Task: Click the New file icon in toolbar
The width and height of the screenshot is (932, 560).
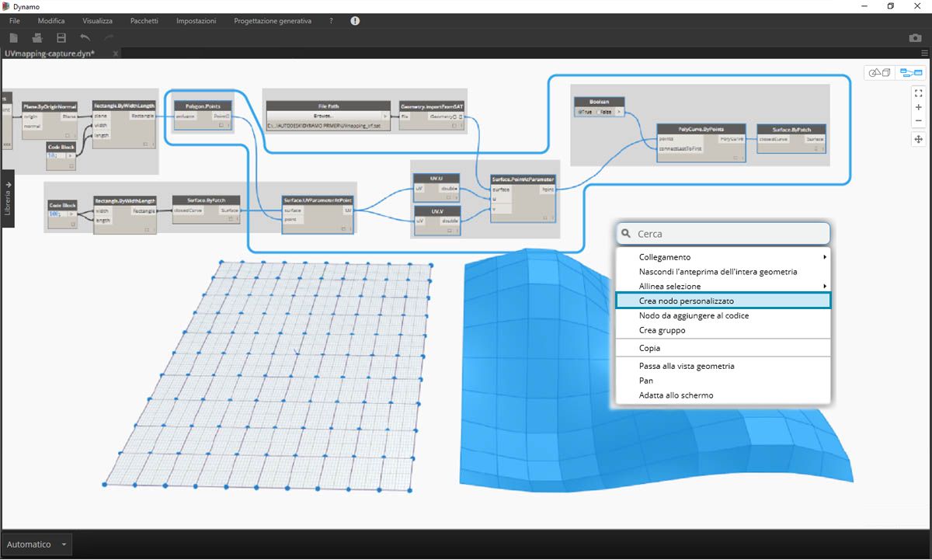Action: [x=13, y=38]
